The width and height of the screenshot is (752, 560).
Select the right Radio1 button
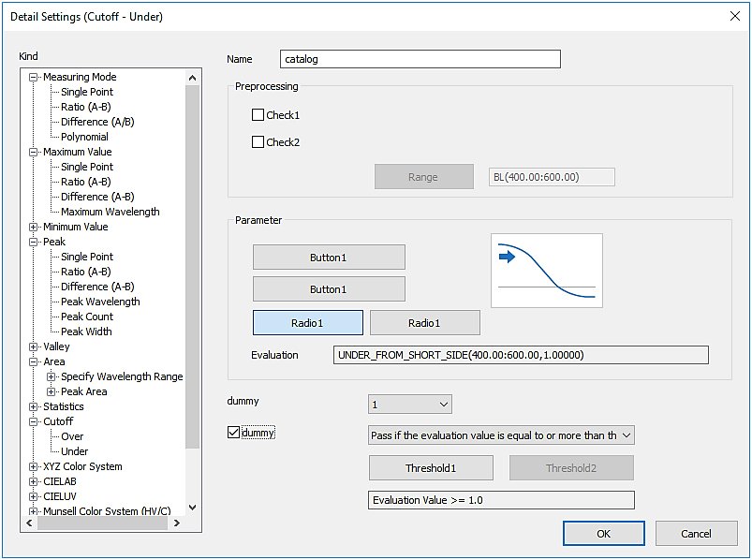coord(425,323)
